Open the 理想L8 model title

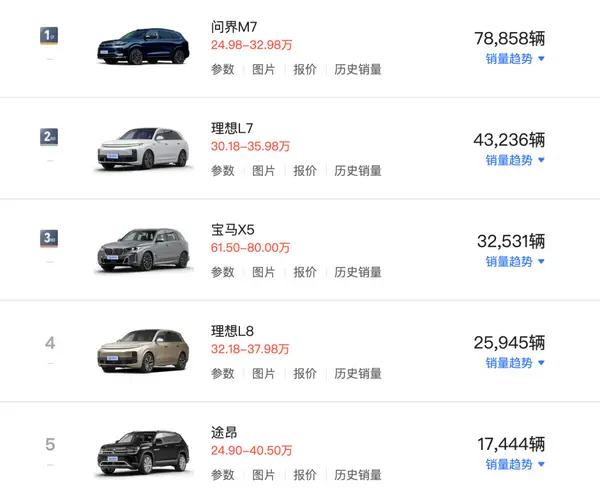(232, 331)
